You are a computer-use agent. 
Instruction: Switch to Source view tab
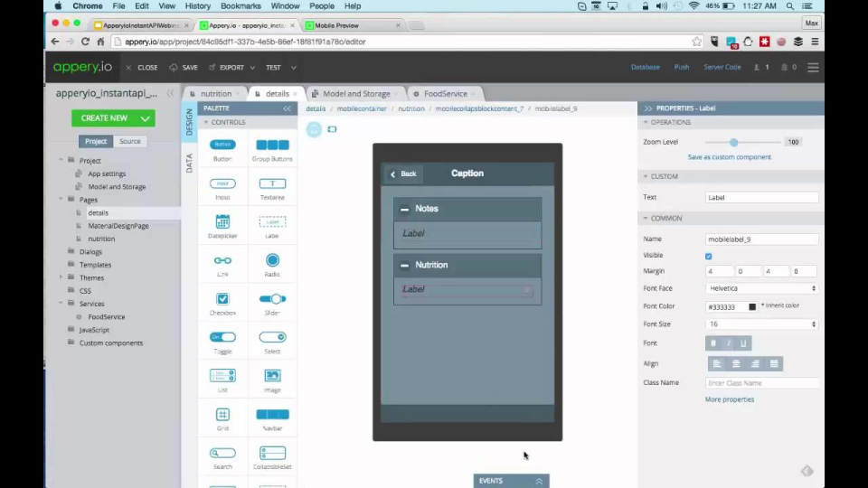[130, 142]
